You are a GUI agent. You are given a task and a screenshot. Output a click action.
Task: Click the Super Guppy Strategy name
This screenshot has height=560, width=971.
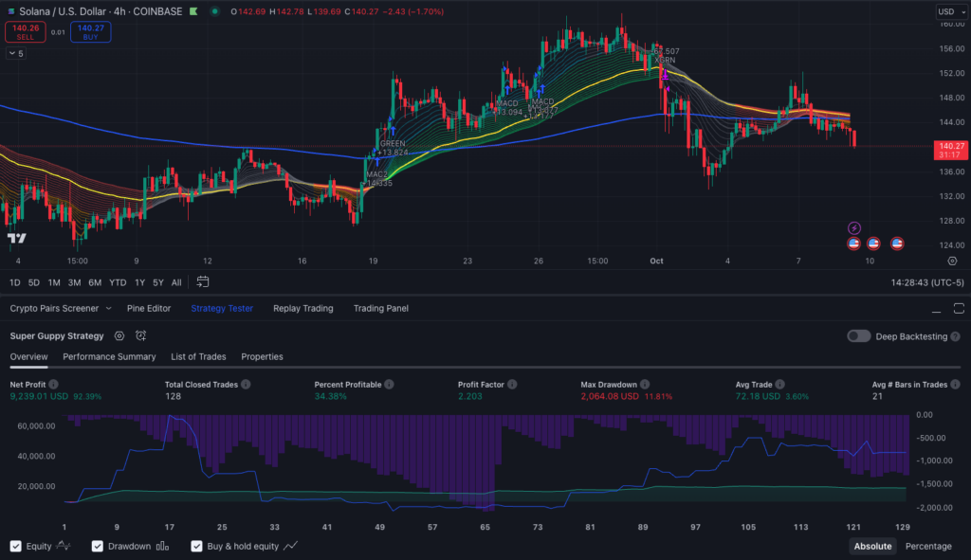tap(57, 336)
